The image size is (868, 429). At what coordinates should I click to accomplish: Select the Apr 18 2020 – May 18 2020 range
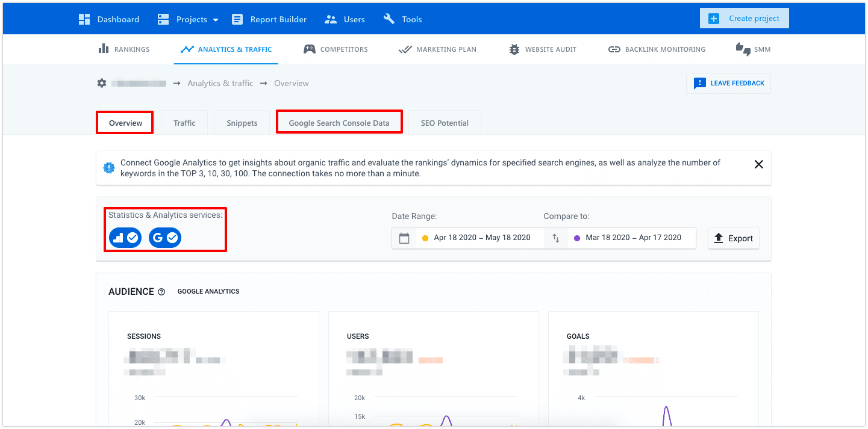482,238
